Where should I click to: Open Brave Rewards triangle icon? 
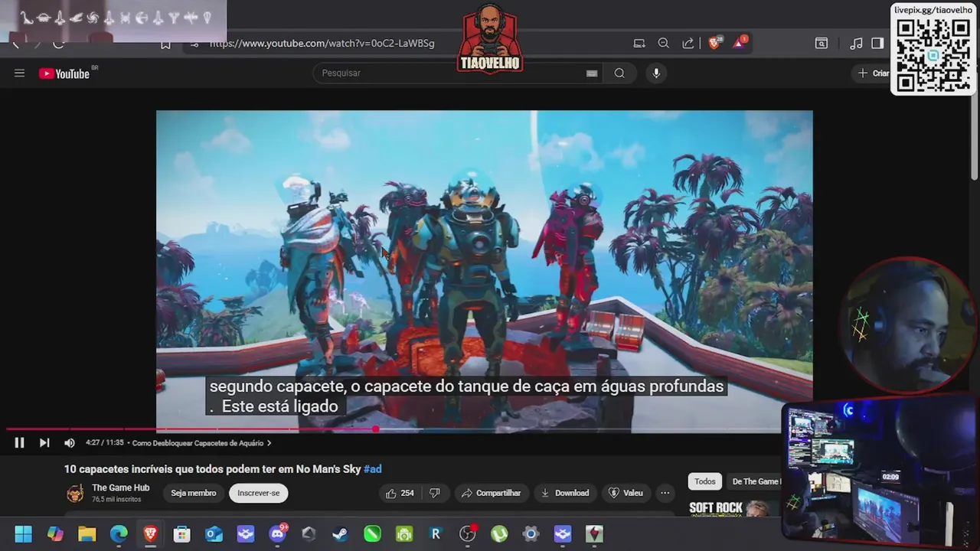739,44
